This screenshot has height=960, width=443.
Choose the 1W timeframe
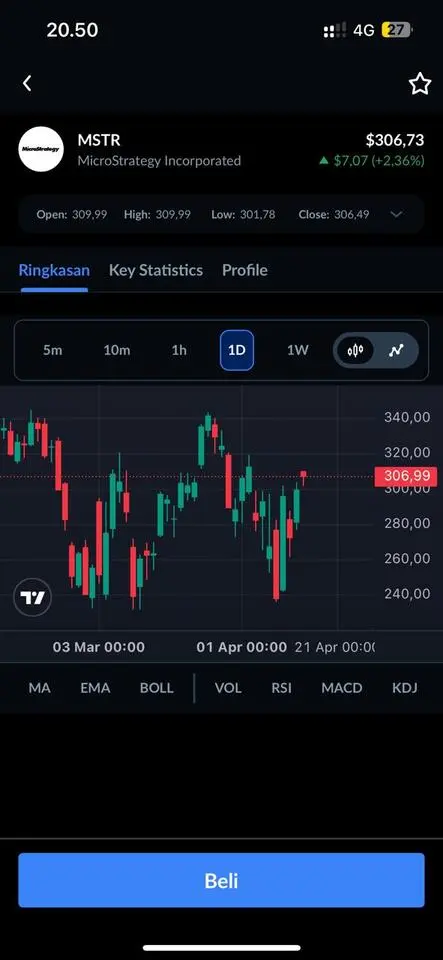coord(298,350)
